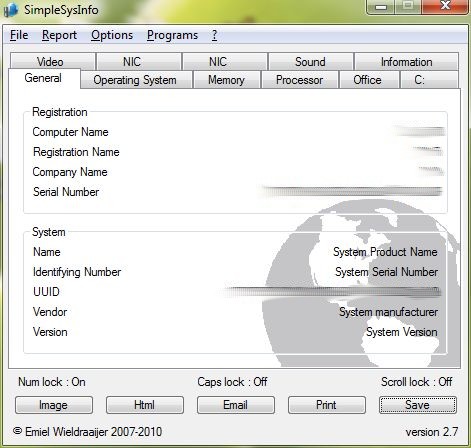
Task: Click the System Product Name value
Action: [385, 252]
